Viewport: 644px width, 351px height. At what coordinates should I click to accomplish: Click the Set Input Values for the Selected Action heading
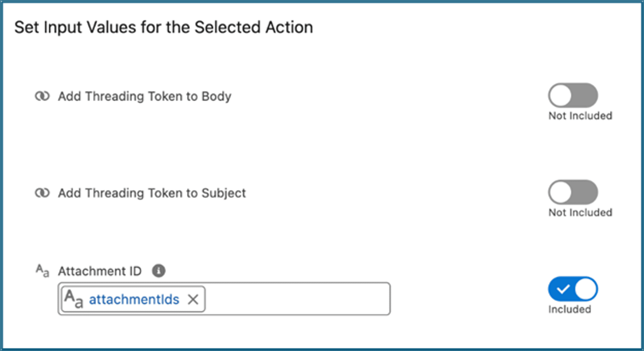point(164,27)
